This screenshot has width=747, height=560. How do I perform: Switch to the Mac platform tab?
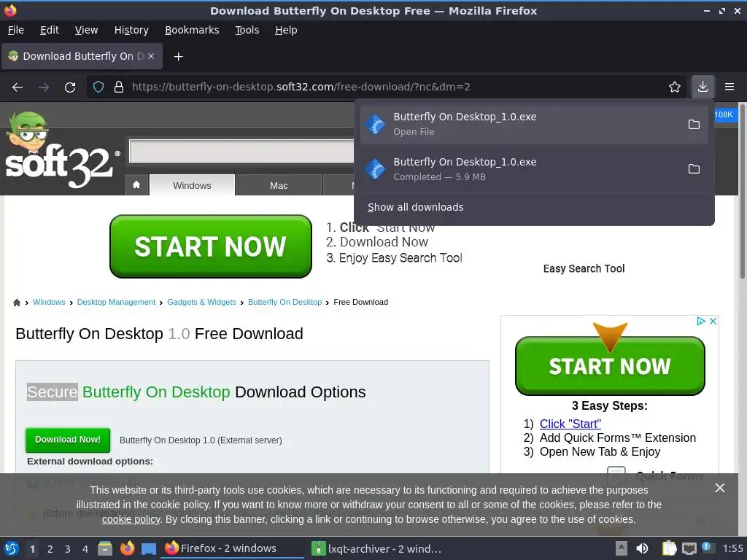pyautogui.click(x=279, y=185)
